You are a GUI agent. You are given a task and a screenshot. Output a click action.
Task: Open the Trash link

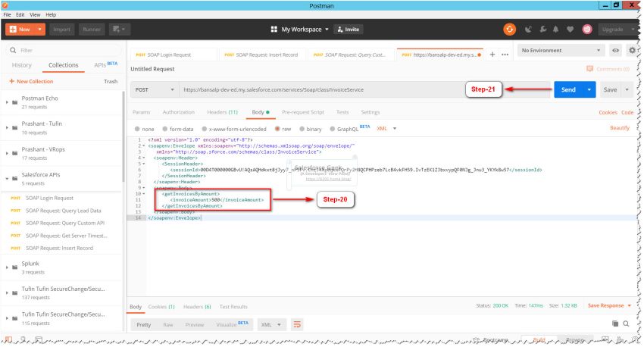click(111, 81)
